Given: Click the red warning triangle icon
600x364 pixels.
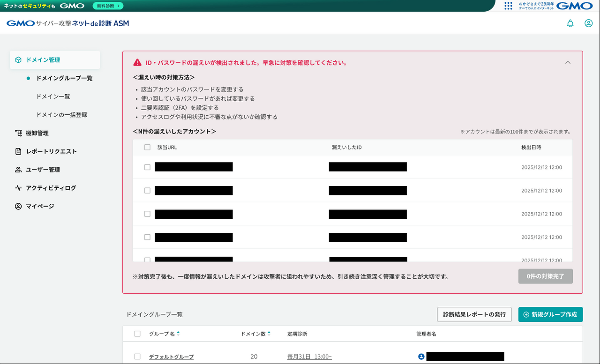Looking at the screenshot, I should pyautogui.click(x=137, y=63).
